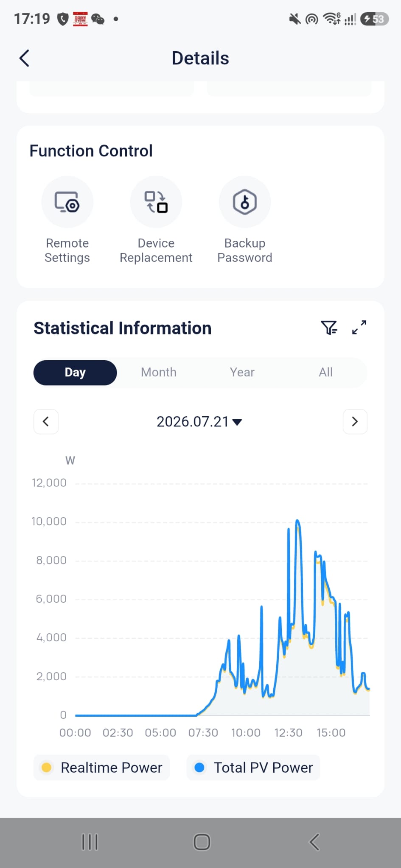Switch to the Year tab
The image size is (401, 868).
click(242, 373)
